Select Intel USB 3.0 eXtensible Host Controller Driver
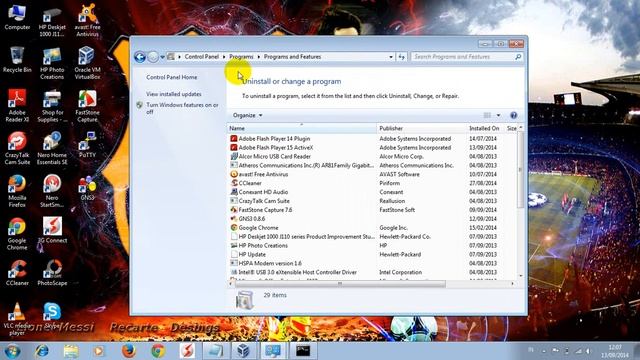This screenshot has width=640, height=360. pos(371,272)
